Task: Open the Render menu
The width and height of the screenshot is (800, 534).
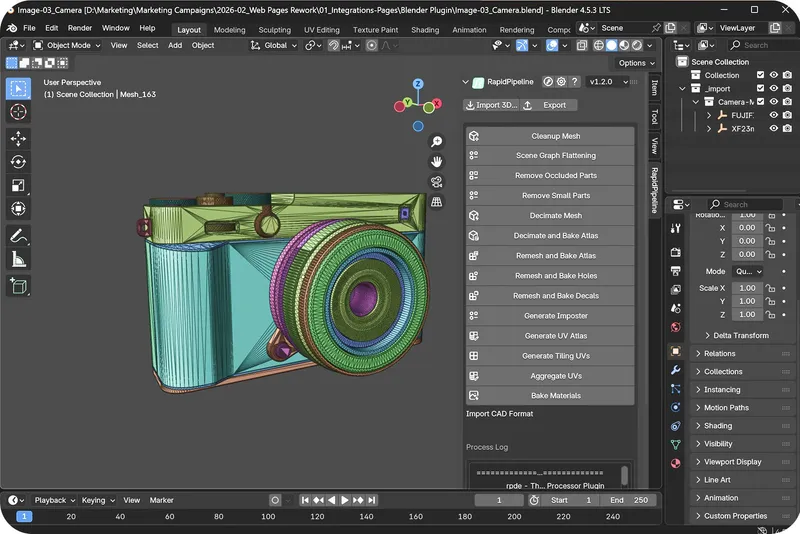Action: (80, 28)
